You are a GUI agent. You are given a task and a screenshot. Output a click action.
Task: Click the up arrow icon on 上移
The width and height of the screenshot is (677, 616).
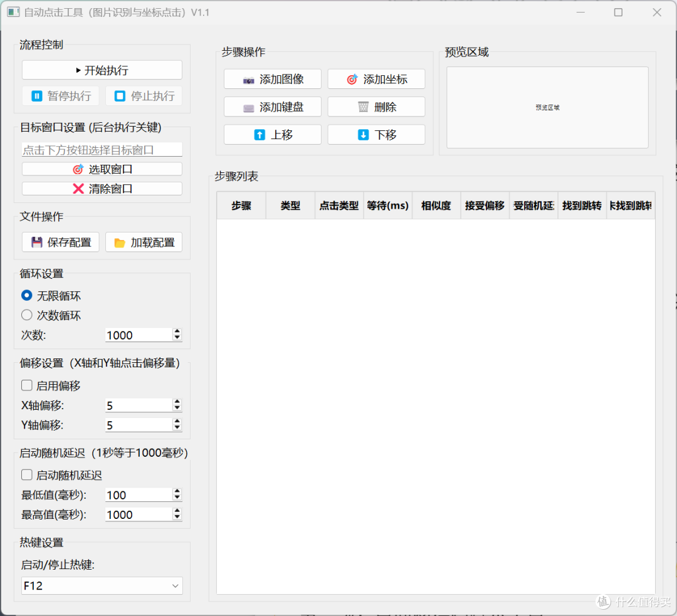click(x=260, y=135)
